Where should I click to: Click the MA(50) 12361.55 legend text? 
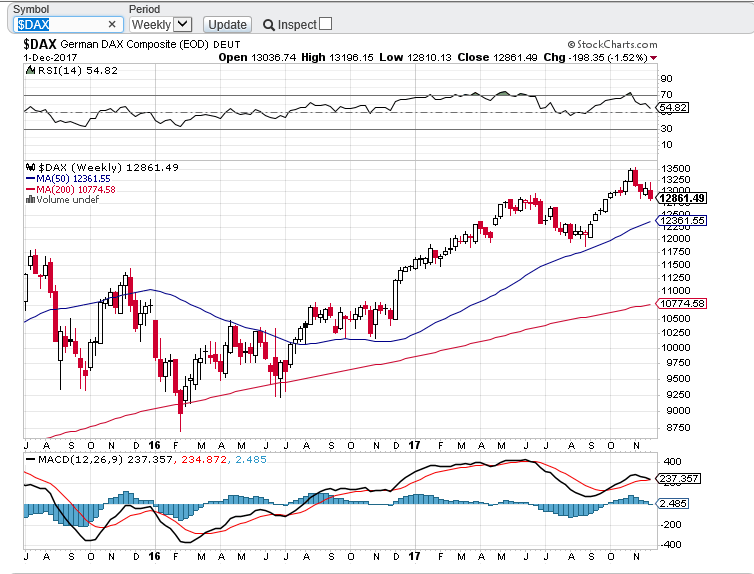click(x=73, y=178)
